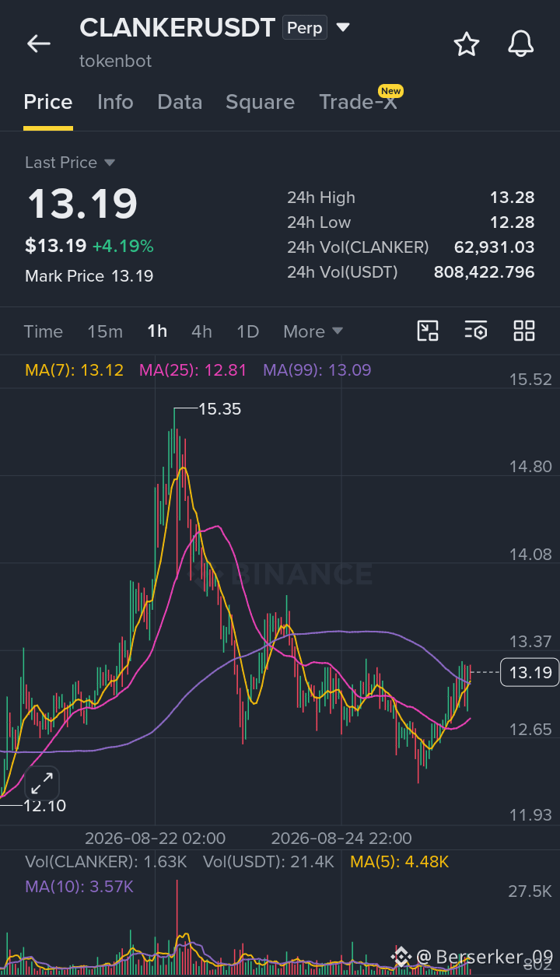The image size is (560, 977).
Task: Tap the 24h High value 13.28
Action: click(x=513, y=198)
